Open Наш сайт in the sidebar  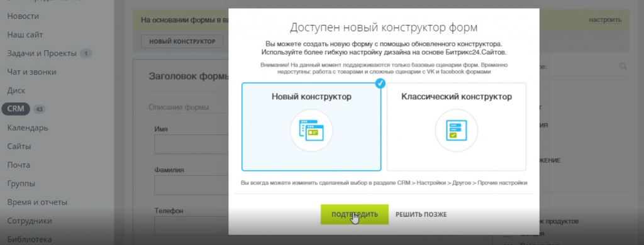pos(25,35)
